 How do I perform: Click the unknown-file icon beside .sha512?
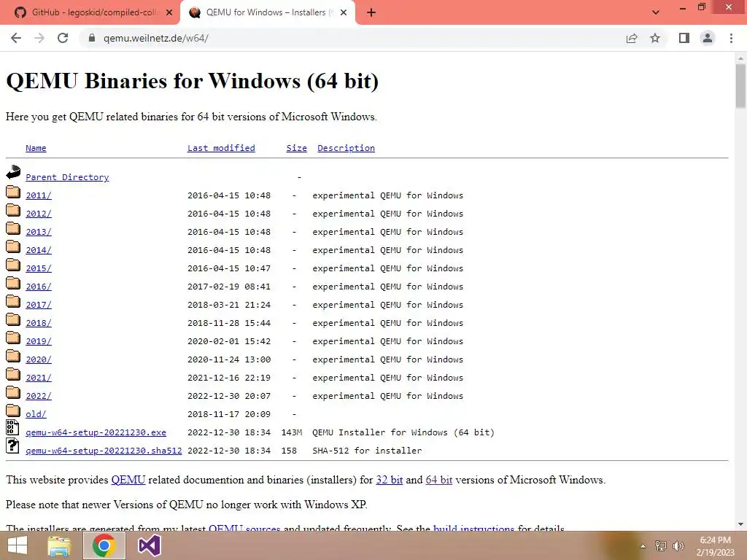pos(13,446)
